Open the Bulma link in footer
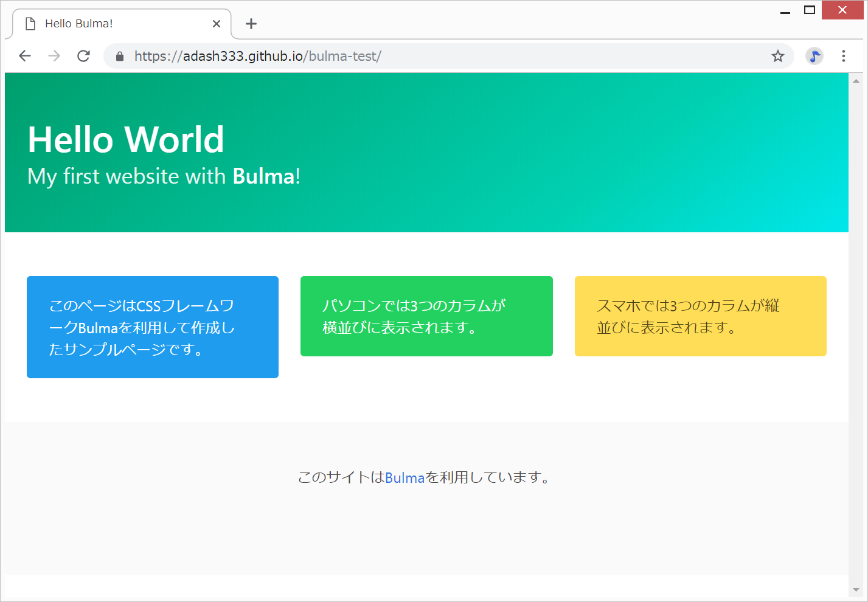This screenshot has width=868, height=602. point(404,478)
